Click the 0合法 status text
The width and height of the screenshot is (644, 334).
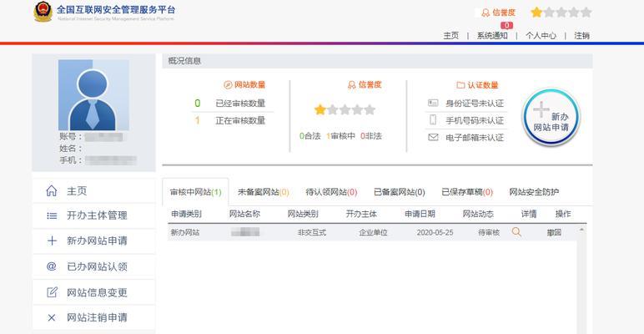[310, 136]
